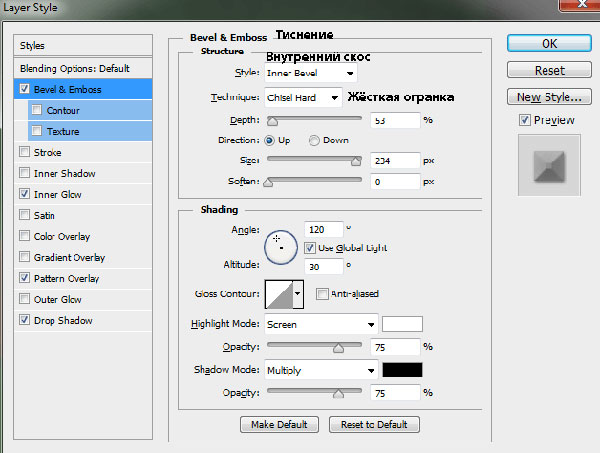The height and width of the screenshot is (453, 600).
Task: Enable the Texture checkbox
Action: [37, 131]
